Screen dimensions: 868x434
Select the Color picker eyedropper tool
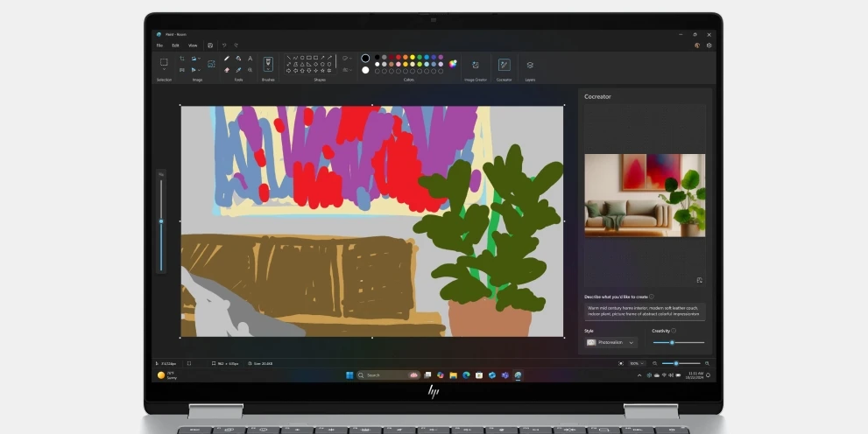pyautogui.click(x=238, y=70)
